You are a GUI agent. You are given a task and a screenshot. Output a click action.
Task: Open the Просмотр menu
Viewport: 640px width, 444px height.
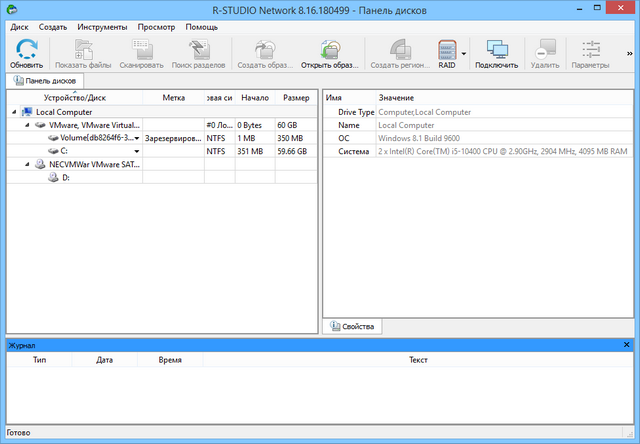tap(156, 27)
